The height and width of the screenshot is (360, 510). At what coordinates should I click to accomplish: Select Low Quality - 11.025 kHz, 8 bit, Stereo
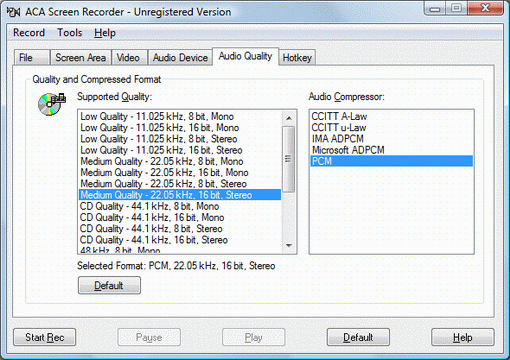pyautogui.click(x=180, y=139)
